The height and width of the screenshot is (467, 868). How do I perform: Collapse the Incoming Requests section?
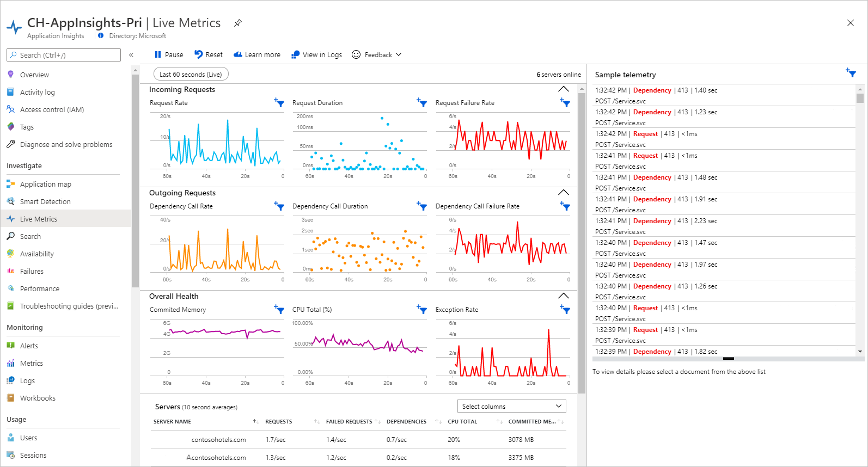564,89
